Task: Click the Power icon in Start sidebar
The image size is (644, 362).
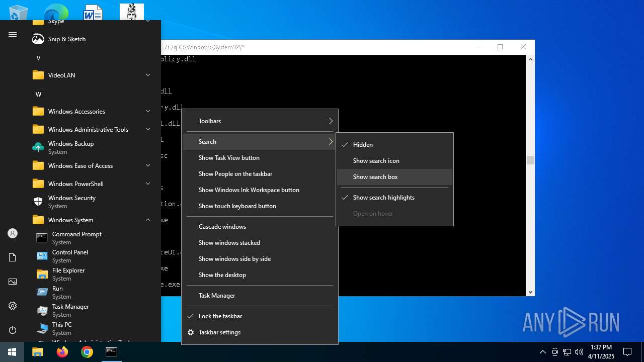Action: tap(13, 330)
